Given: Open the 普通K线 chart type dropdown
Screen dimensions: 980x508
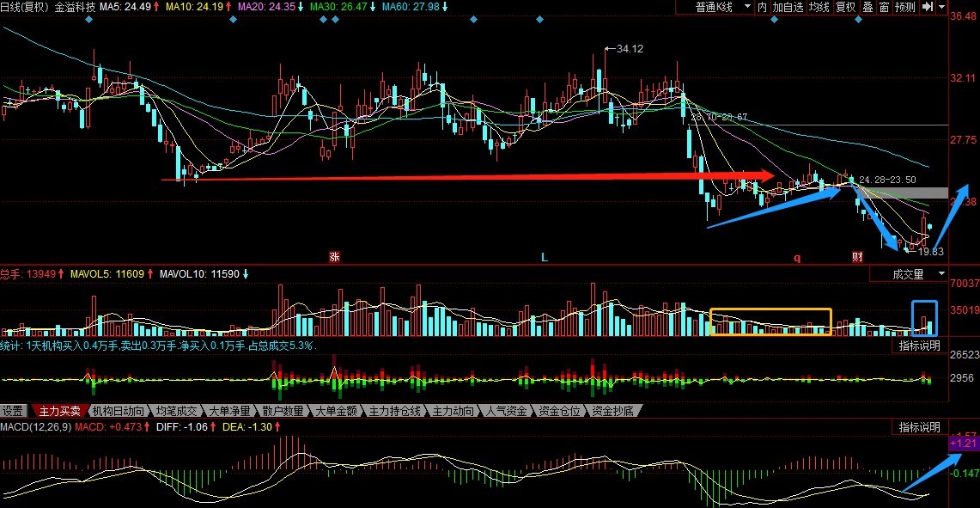Looking at the screenshot, I should pyautogui.click(x=714, y=8).
